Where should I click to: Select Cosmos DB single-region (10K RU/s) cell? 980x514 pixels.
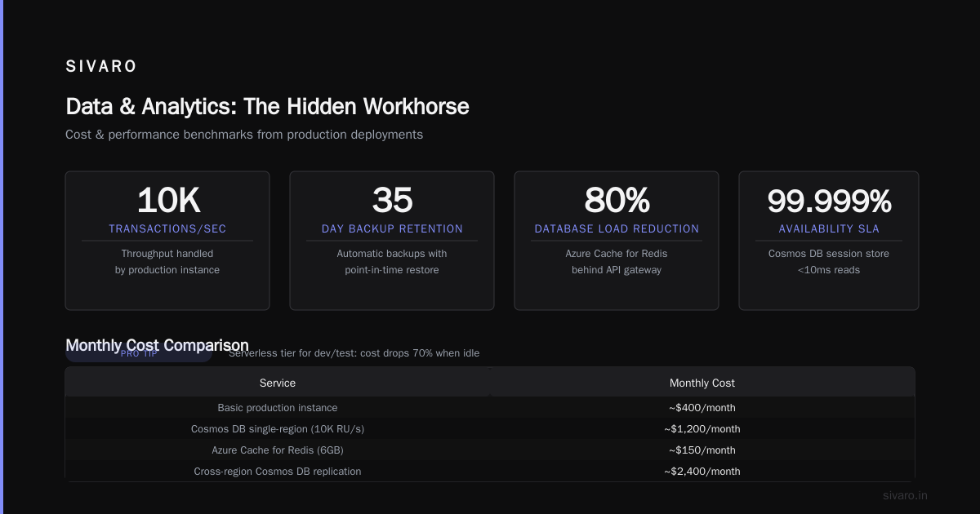pyautogui.click(x=278, y=429)
